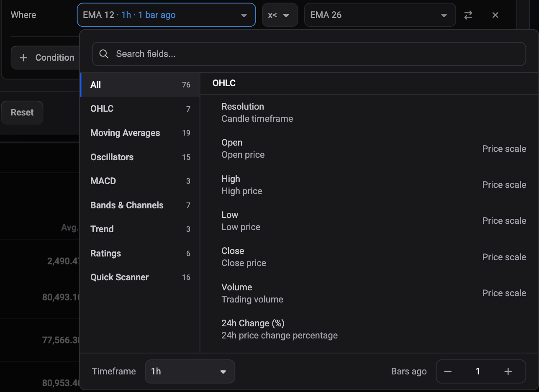Image resolution: width=539 pixels, height=392 pixels.
Task: Click the OHLC section header
Action: (224, 83)
